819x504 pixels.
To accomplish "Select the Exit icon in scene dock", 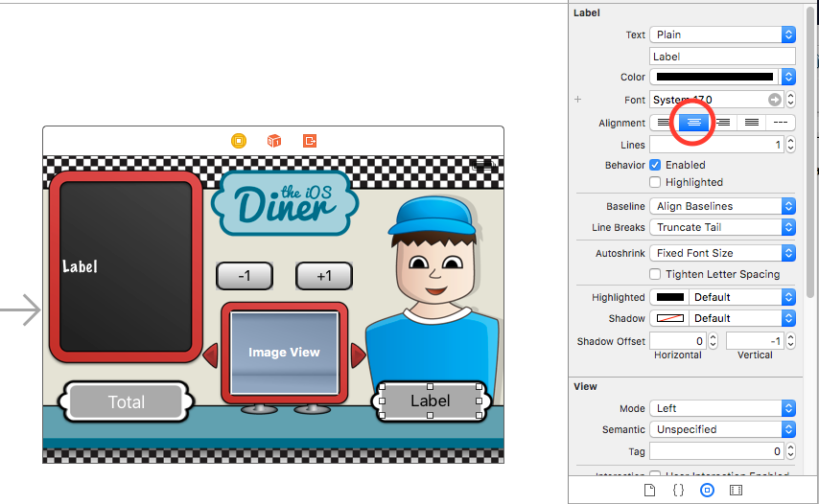I will pos(310,141).
